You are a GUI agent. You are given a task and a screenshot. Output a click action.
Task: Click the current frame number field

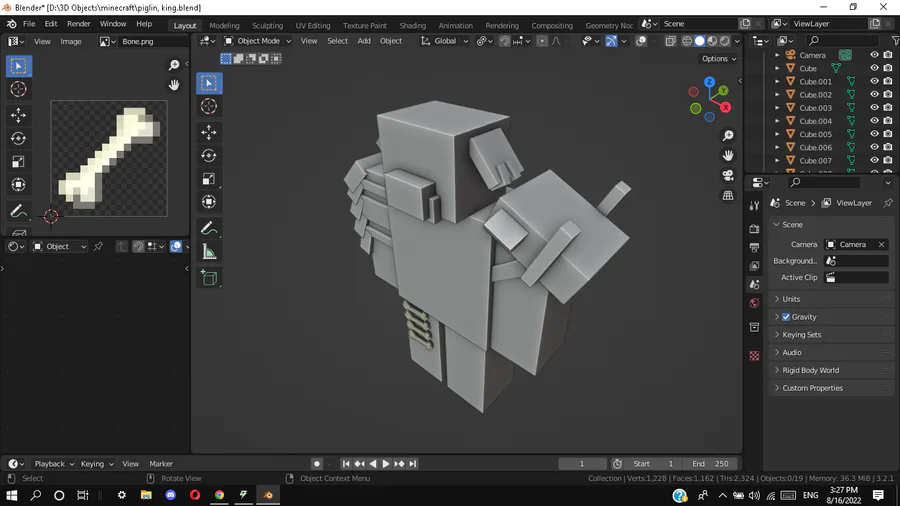tap(582, 464)
